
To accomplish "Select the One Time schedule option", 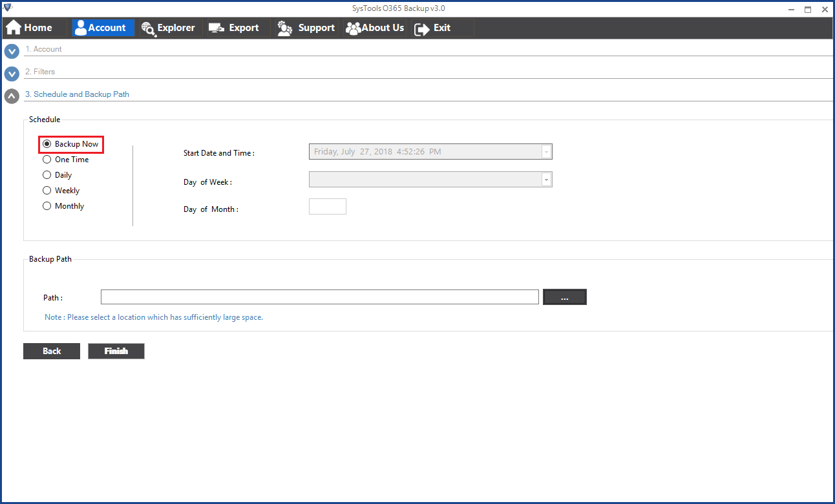I will point(47,160).
